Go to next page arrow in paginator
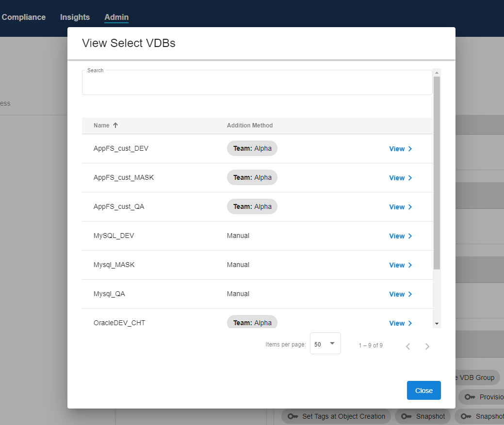504x425 pixels. click(427, 346)
